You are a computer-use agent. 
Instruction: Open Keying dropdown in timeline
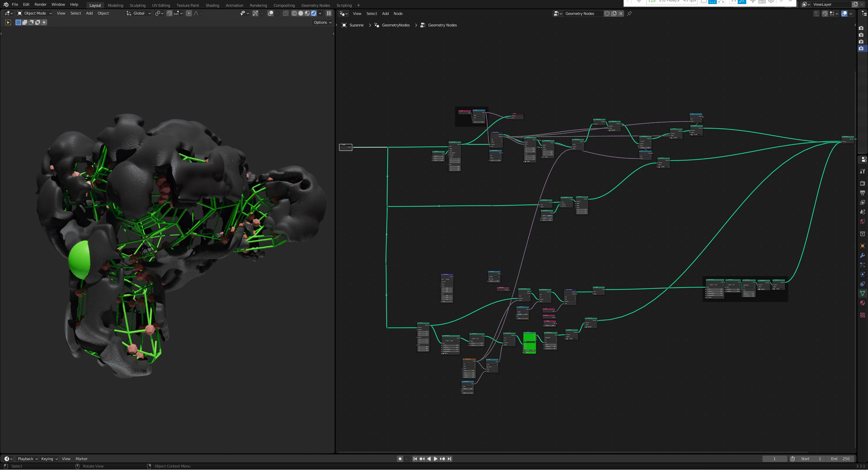(49, 459)
